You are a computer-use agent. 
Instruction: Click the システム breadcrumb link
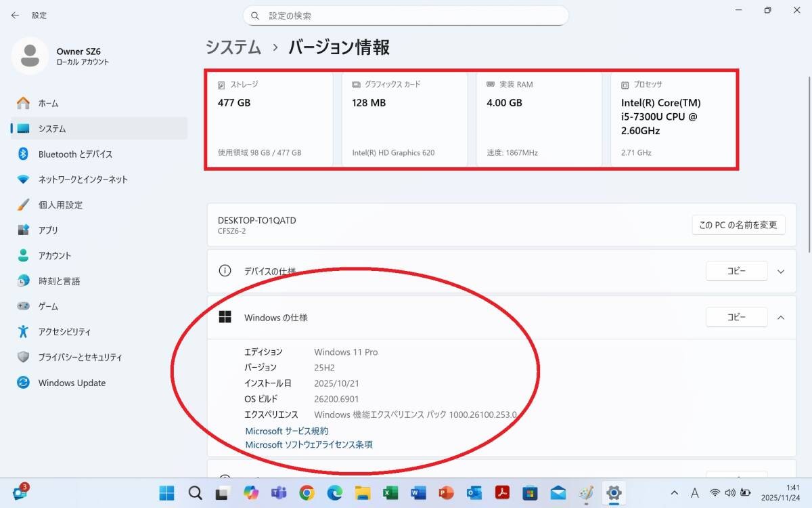[233, 47]
